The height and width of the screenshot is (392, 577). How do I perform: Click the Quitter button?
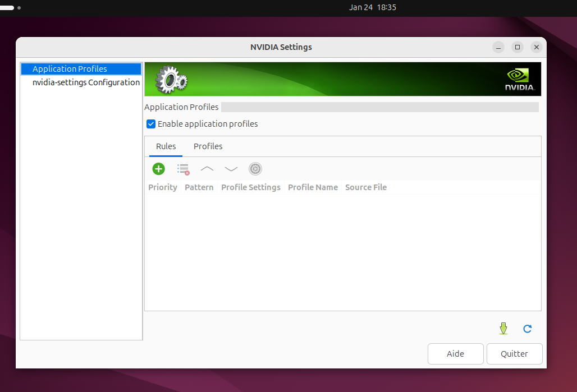[515, 354]
